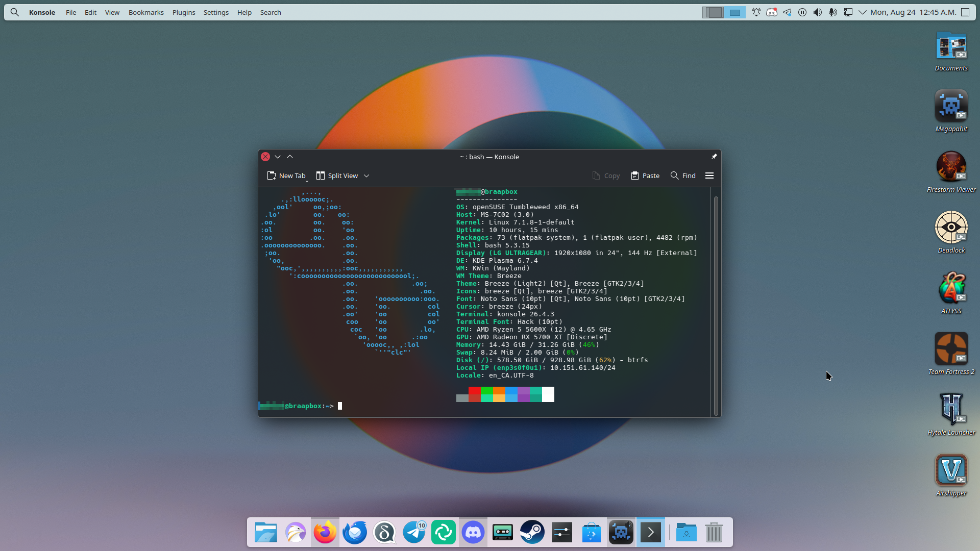Click the Copy toolbar button
Screen dimensions: 980x551
606,176
